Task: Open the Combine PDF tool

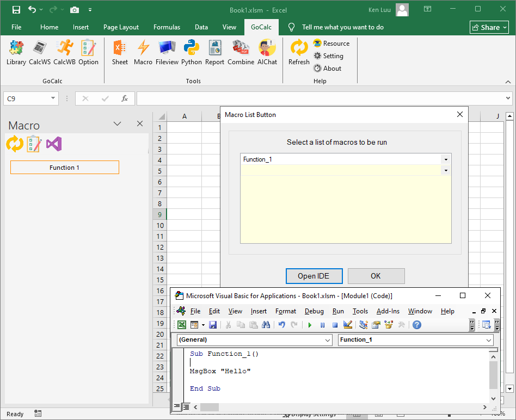Action: pos(241,52)
